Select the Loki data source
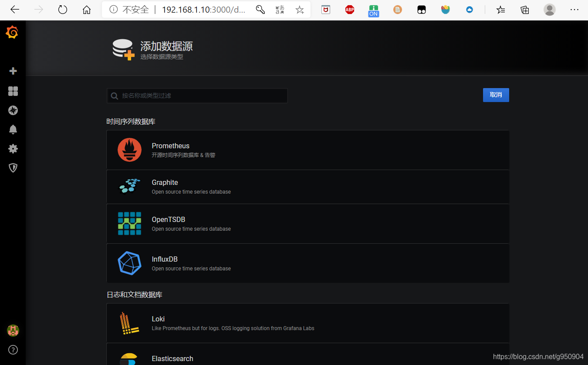Image resolution: width=588 pixels, height=365 pixels. click(x=308, y=323)
